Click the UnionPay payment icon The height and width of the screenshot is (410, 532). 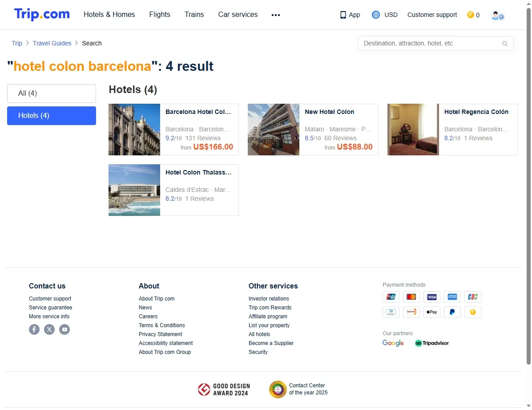click(391, 297)
